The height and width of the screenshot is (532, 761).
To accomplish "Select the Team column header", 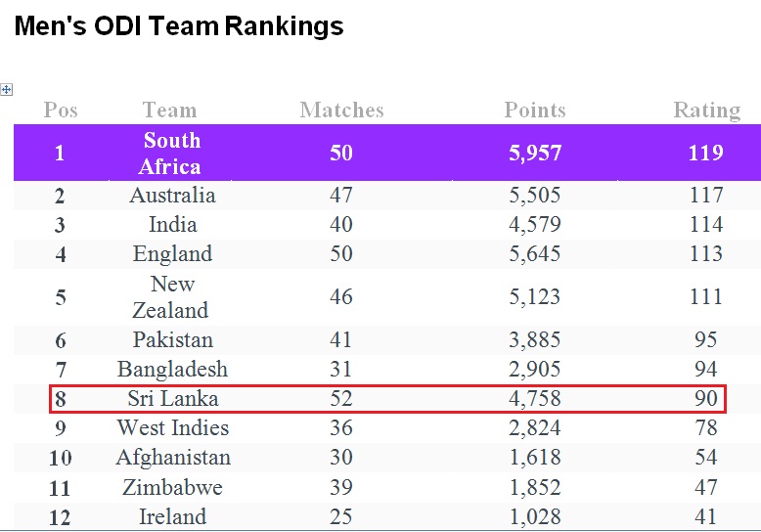I will coord(170,111).
